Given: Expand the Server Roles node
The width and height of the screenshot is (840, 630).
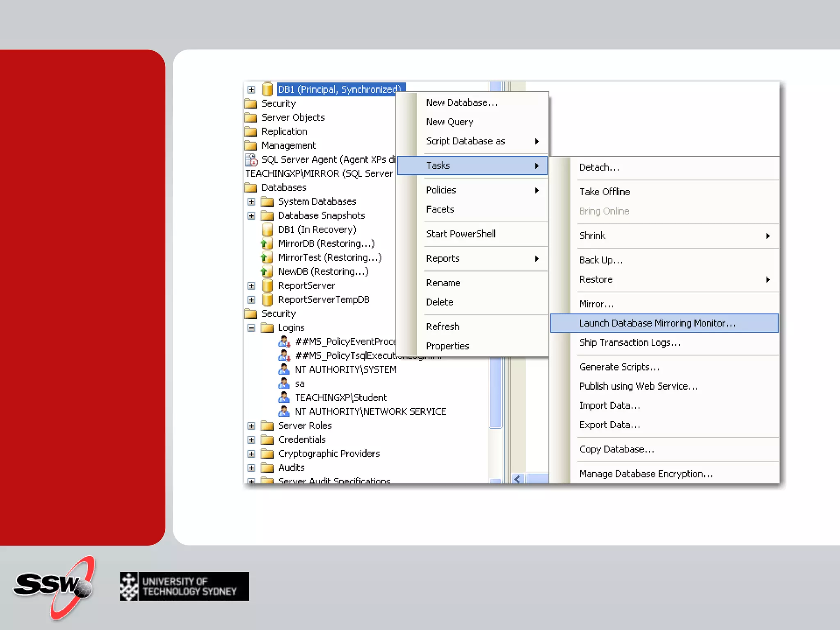Looking at the screenshot, I should (x=251, y=426).
